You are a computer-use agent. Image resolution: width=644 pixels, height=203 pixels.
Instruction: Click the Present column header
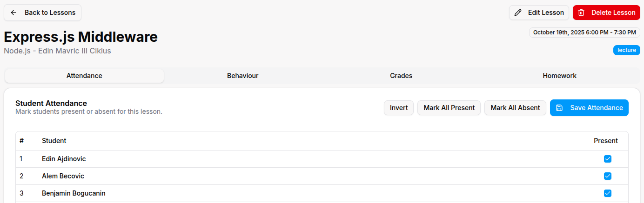[605, 141]
